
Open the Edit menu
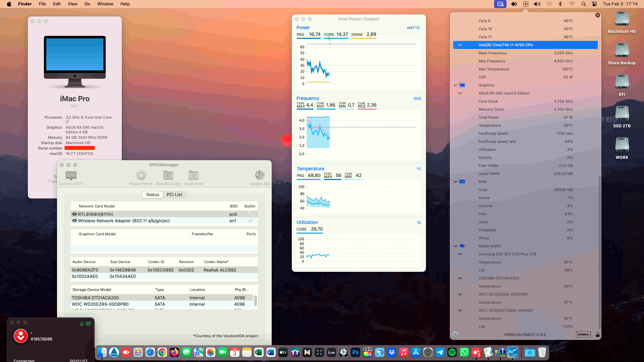click(57, 4)
